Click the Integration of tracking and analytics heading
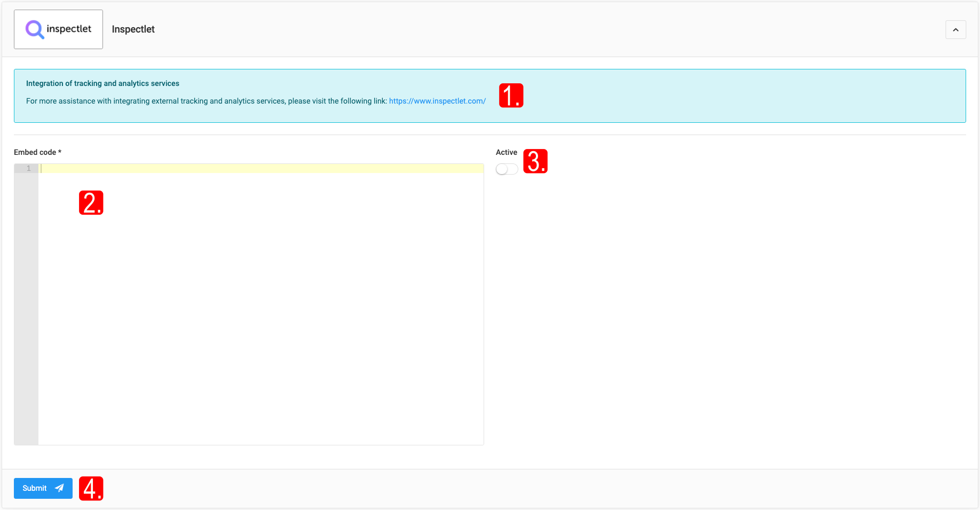Viewport: 980px width, 510px height. pyautogui.click(x=102, y=83)
